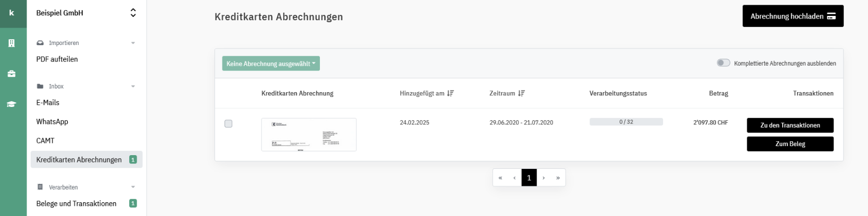Screen dimensions: 868x216
Task: Go to first page of pagination
Action: (500, 178)
